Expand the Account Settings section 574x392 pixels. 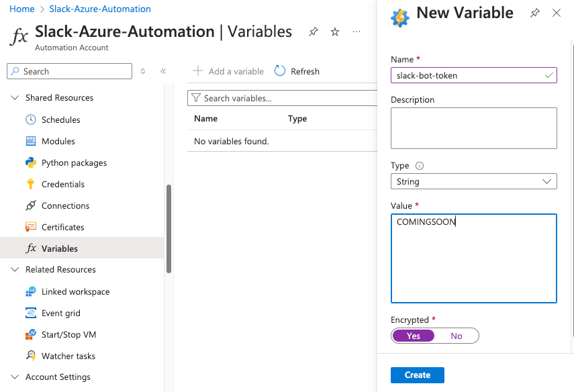click(x=15, y=377)
